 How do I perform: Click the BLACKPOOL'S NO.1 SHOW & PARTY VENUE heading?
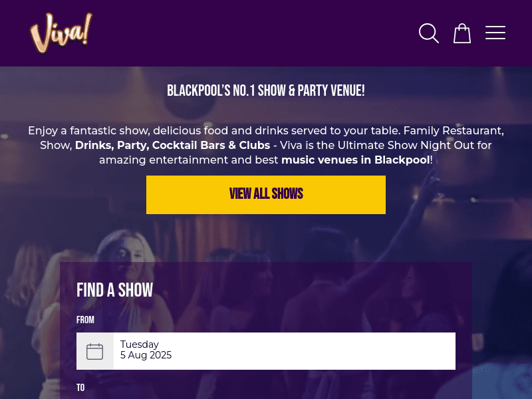pyautogui.click(x=266, y=90)
